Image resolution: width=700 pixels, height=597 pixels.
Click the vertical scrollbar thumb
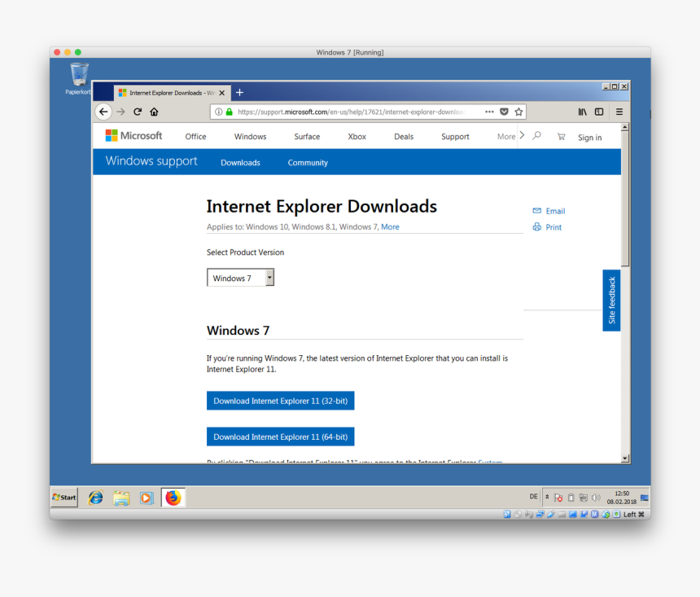point(625,200)
